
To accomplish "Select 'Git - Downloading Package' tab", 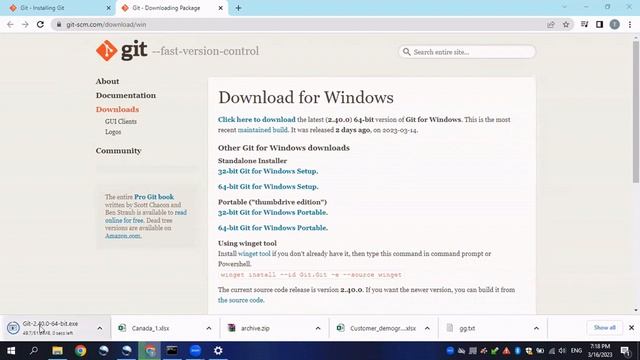I will 172,8.
